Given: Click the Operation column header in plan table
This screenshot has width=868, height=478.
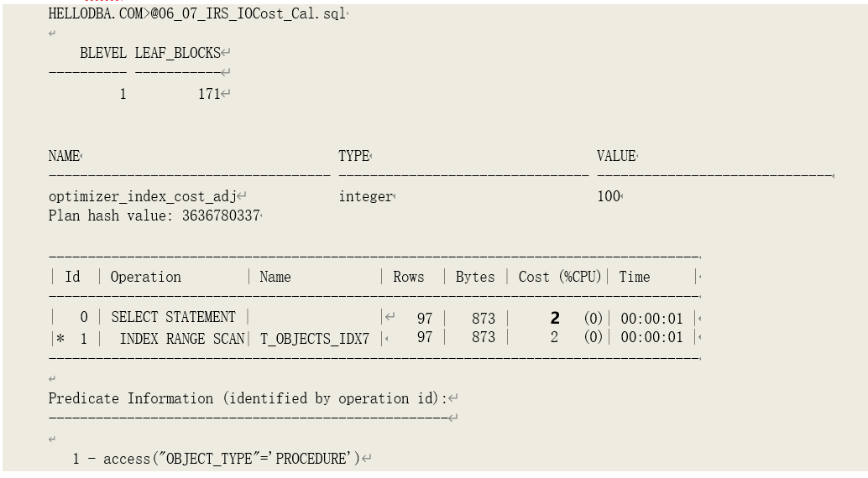Looking at the screenshot, I should tap(146, 277).
